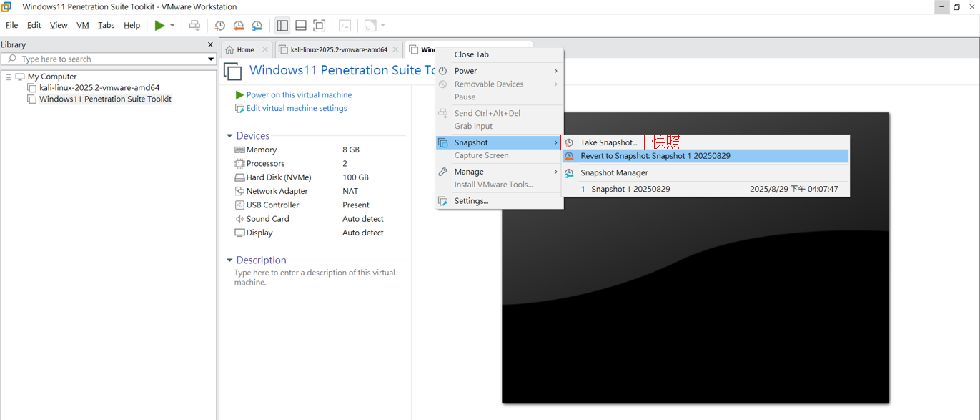
Task: Click Edit virtual machine settings link
Action: (297, 108)
